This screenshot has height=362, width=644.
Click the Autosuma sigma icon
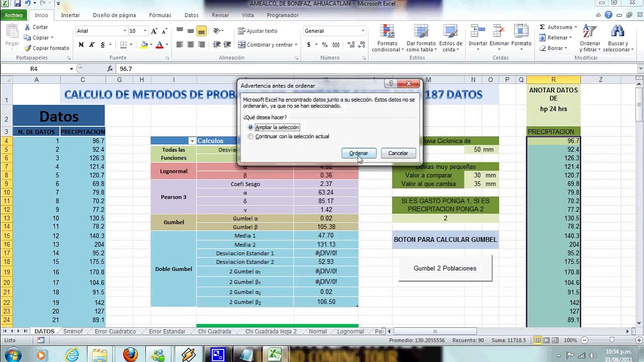[x=542, y=27]
